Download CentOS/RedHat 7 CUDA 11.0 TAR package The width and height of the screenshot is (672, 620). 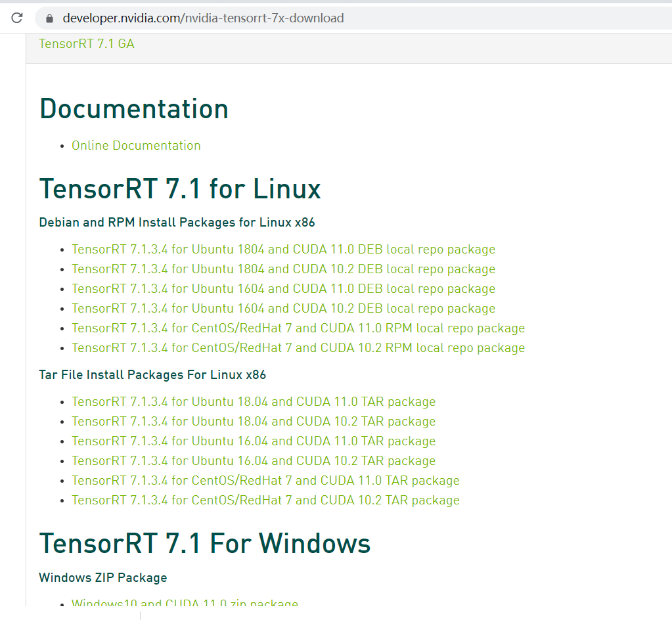coord(265,481)
